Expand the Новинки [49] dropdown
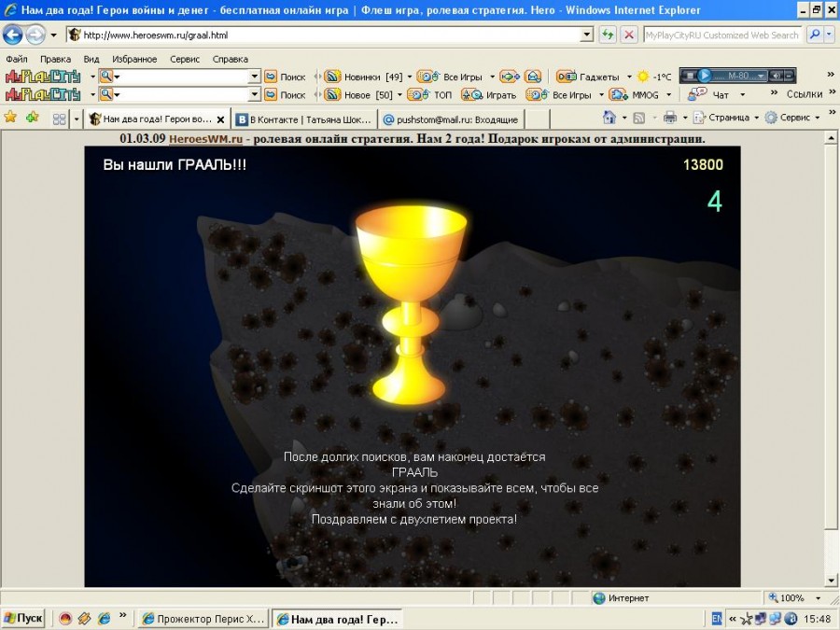840x630 pixels. 410,77
